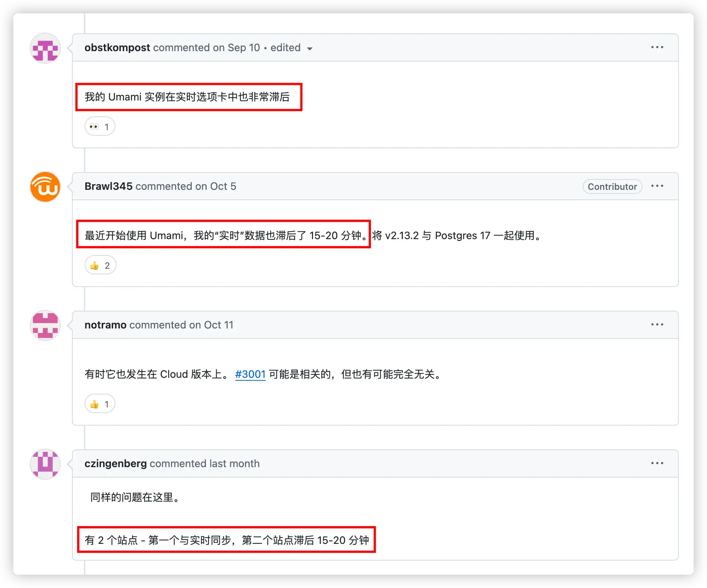Visit Brawl345 username link

[108, 186]
